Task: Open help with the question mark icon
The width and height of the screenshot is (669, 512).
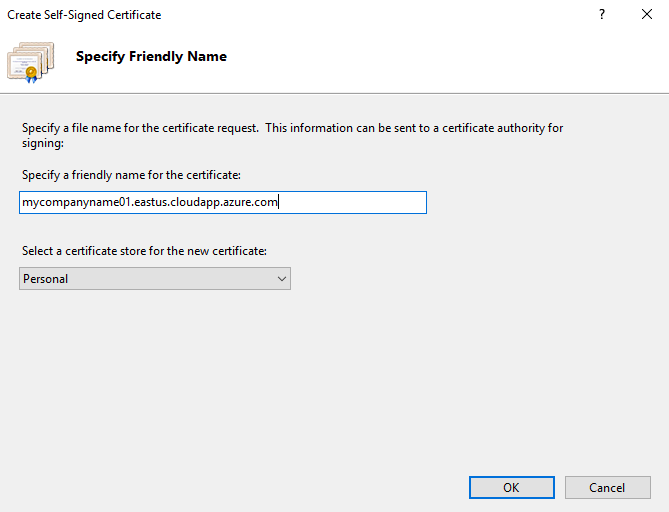Action: [602, 15]
